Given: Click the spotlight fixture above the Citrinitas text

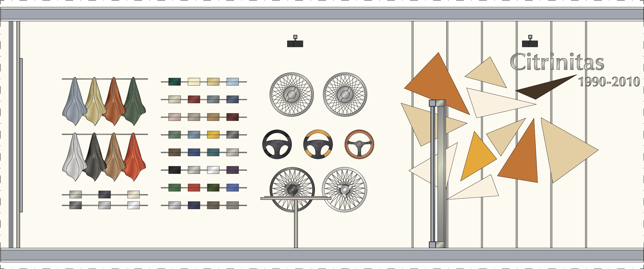Looking at the screenshot, I should point(530,41).
